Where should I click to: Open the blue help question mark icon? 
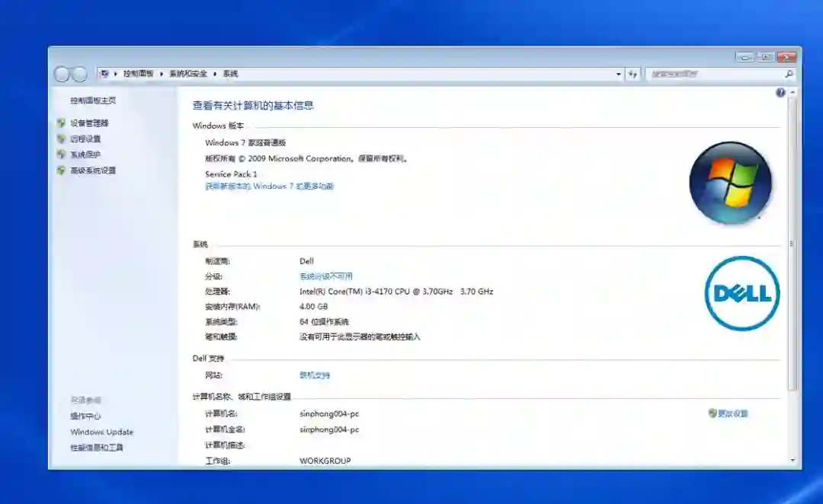pyautogui.click(x=780, y=93)
